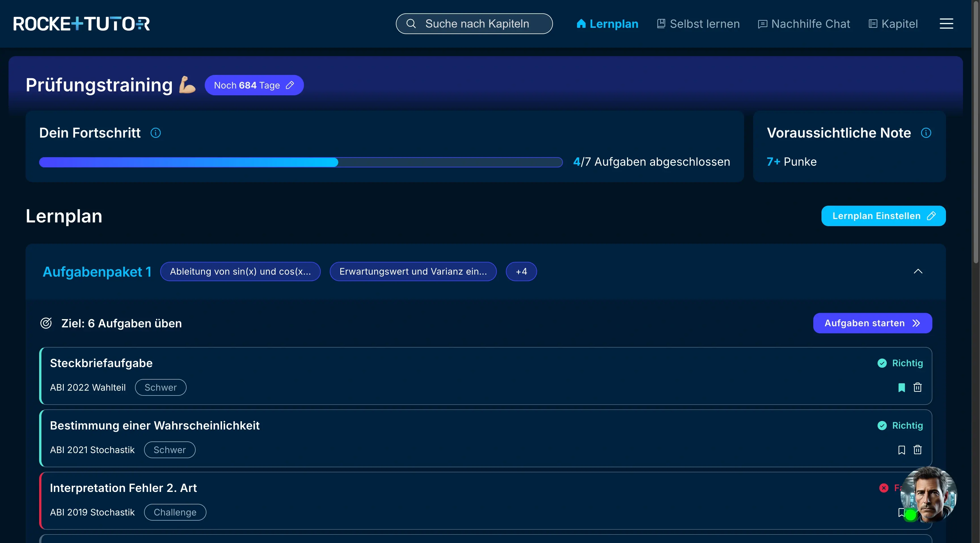980x543 pixels.
Task: Click Richtig checkmark on Bestimmung einer Wahrscheinlichkeit
Action: [x=882, y=426]
